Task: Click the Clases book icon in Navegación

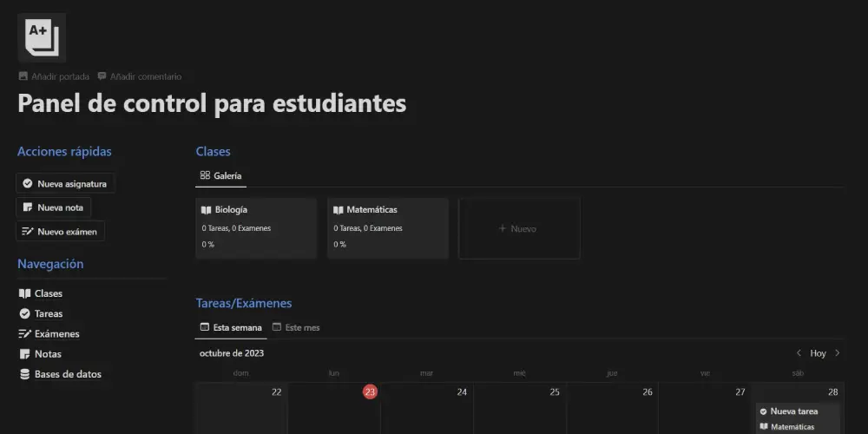Action: point(24,293)
